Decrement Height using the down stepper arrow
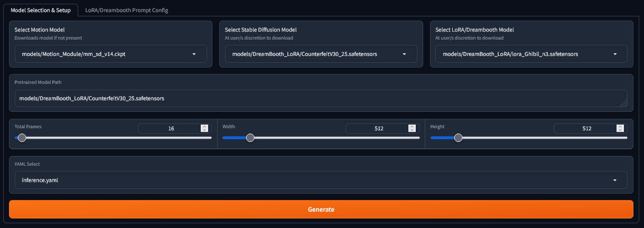 coord(620,130)
